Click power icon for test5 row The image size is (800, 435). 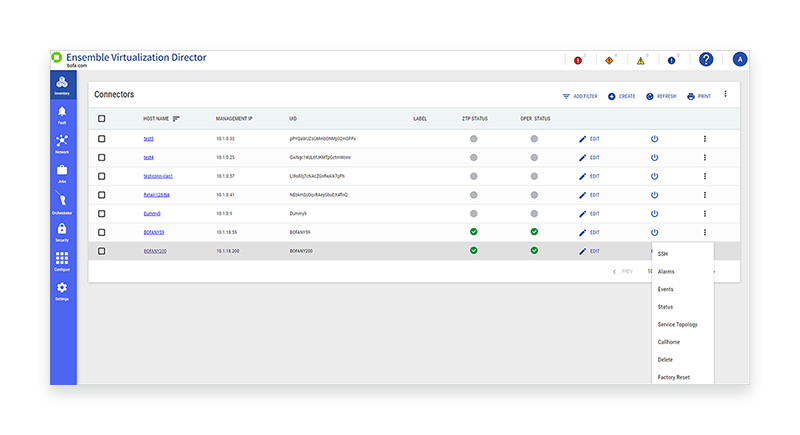[x=654, y=138]
